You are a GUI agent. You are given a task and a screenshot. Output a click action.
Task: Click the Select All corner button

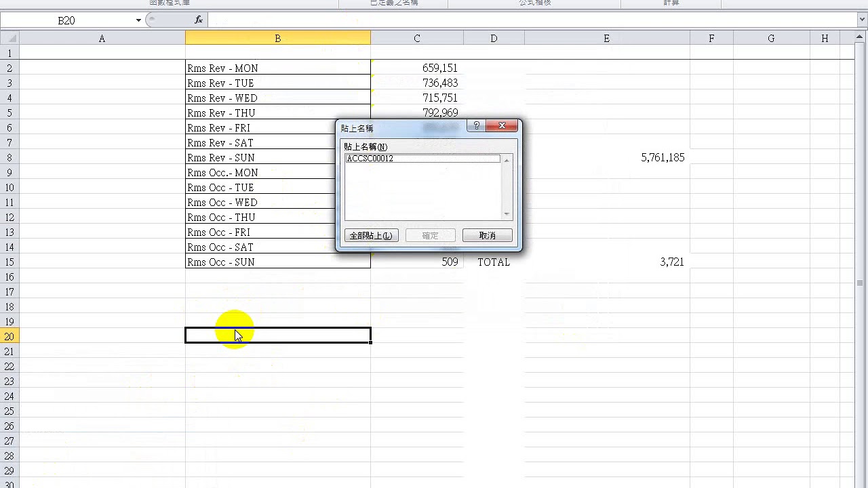coord(9,39)
